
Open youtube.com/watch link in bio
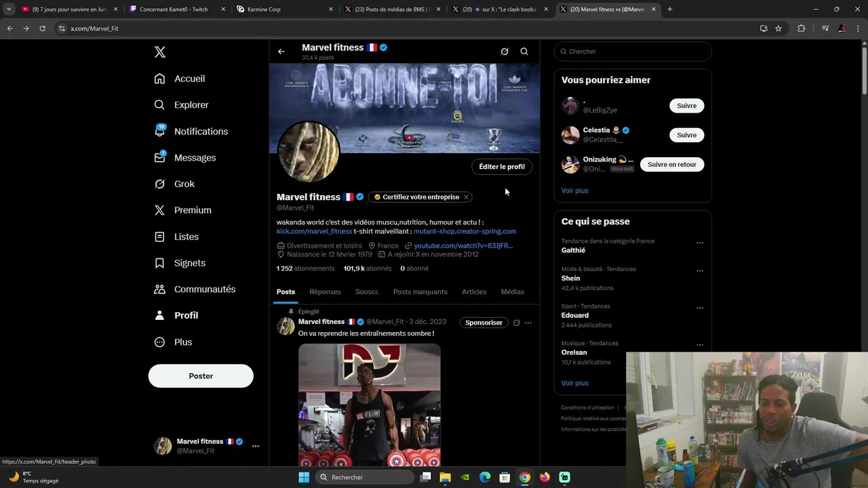463,245
